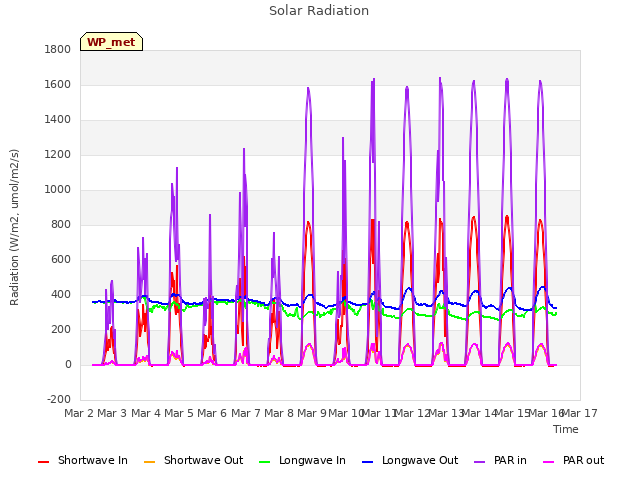Click the Radiation y-axis title
This screenshot has width=640, height=480.
point(14,227)
